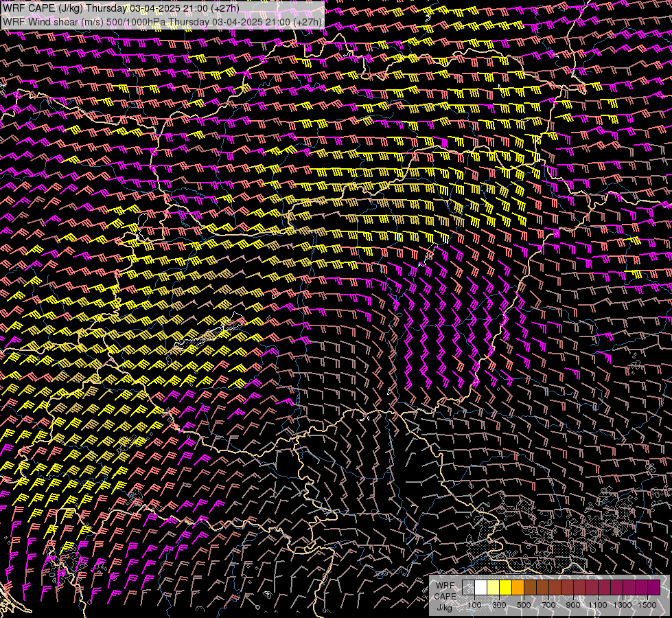Click the legend value '900'
672x618 pixels.
pos(573,605)
